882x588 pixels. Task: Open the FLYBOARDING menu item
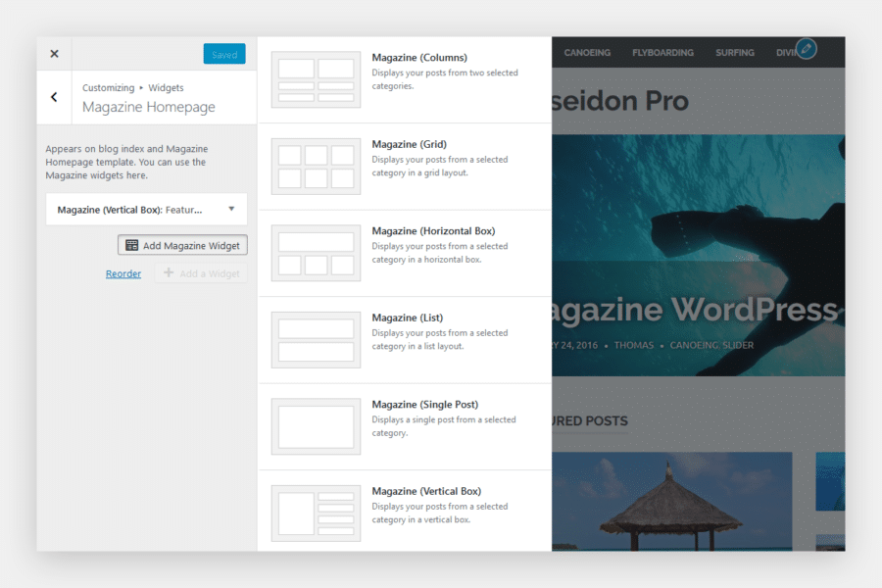(662, 53)
